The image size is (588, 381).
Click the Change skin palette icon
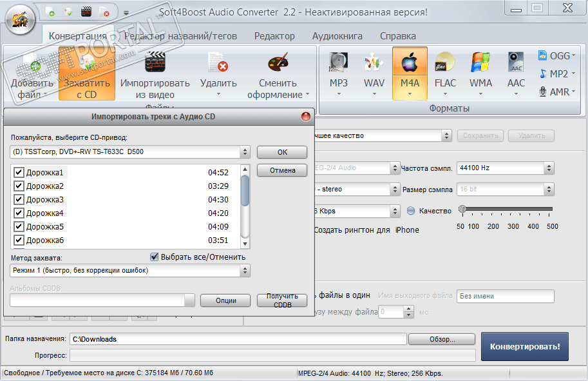pyautogui.click(x=278, y=62)
